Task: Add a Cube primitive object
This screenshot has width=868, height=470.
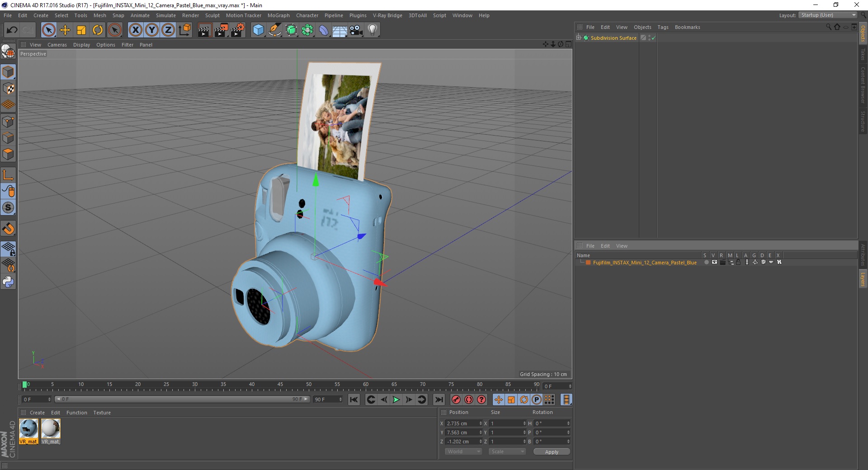Action: pyautogui.click(x=258, y=30)
